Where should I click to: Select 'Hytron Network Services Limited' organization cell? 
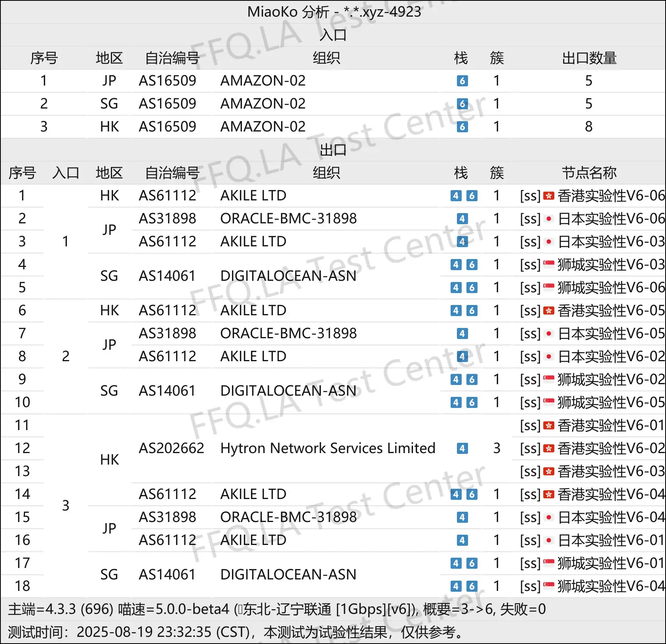(328, 448)
